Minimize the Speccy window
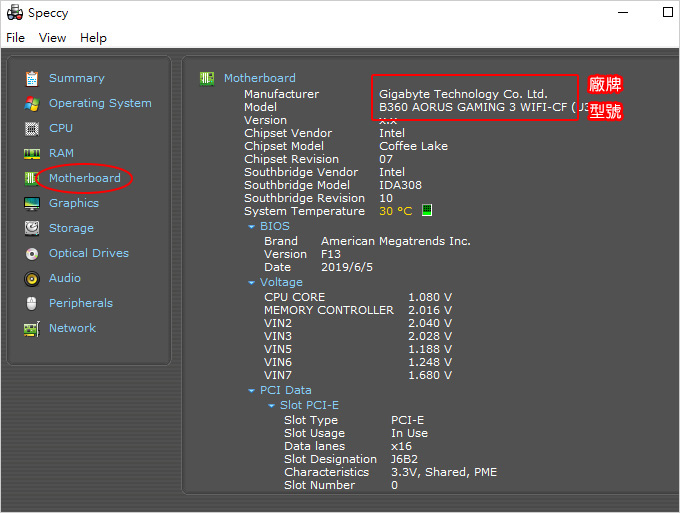The image size is (680, 513). 623,13
